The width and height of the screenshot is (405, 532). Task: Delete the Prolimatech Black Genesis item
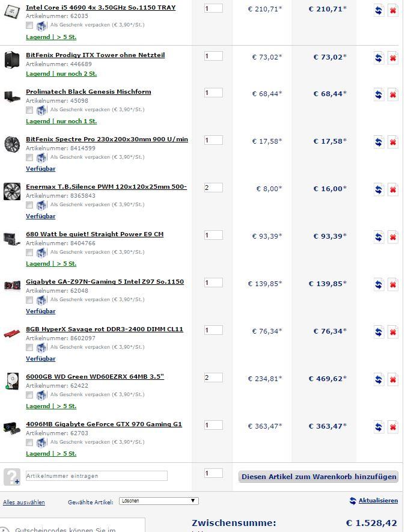point(393,95)
